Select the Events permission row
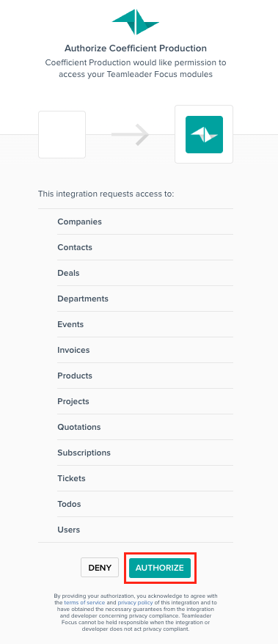The image size is (278, 644). click(145, 324)
